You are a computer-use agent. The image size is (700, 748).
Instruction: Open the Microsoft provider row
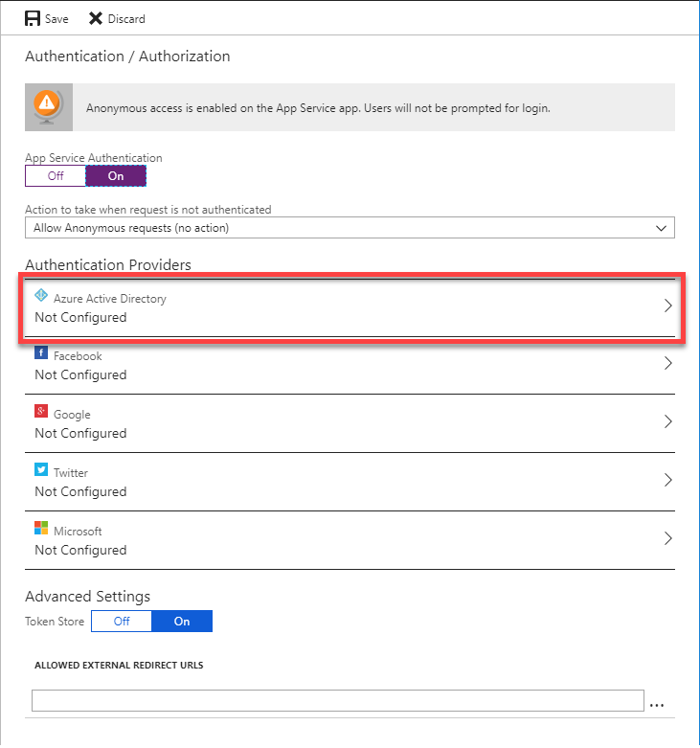(350, 540)
